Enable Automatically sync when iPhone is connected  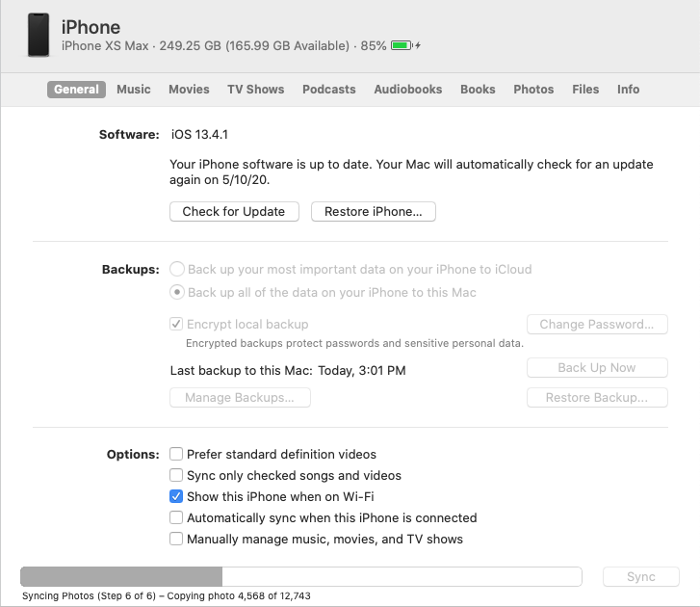point(176,517)
